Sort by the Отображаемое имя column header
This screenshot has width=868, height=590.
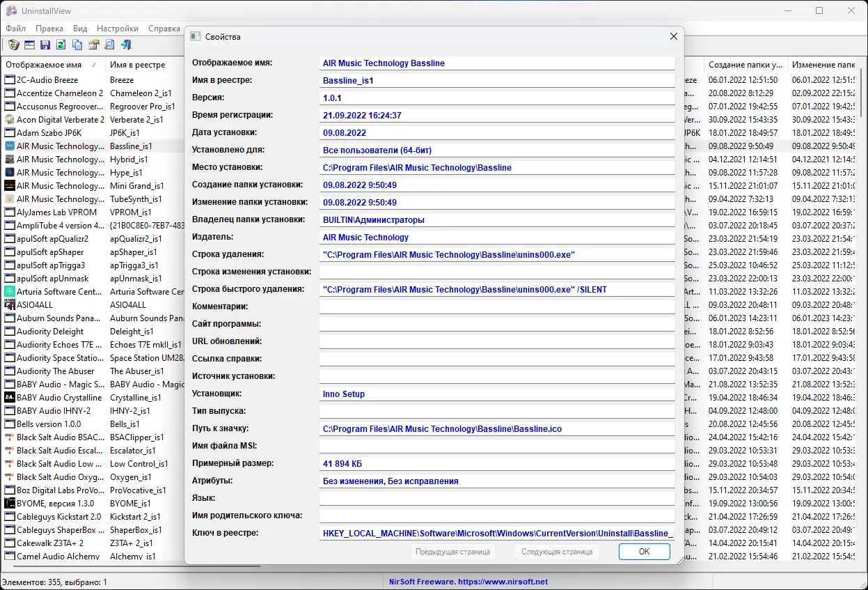tap(53, 65)
